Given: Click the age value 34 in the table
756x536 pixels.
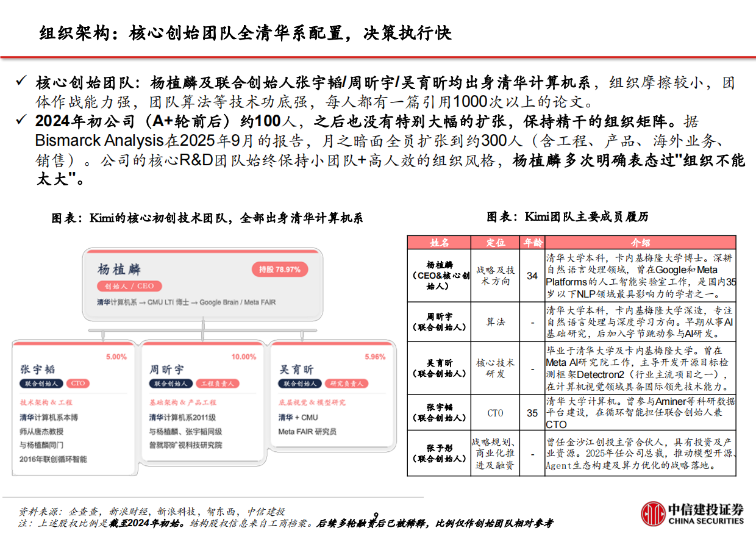Looking at the screenshot, I should 532,276.
